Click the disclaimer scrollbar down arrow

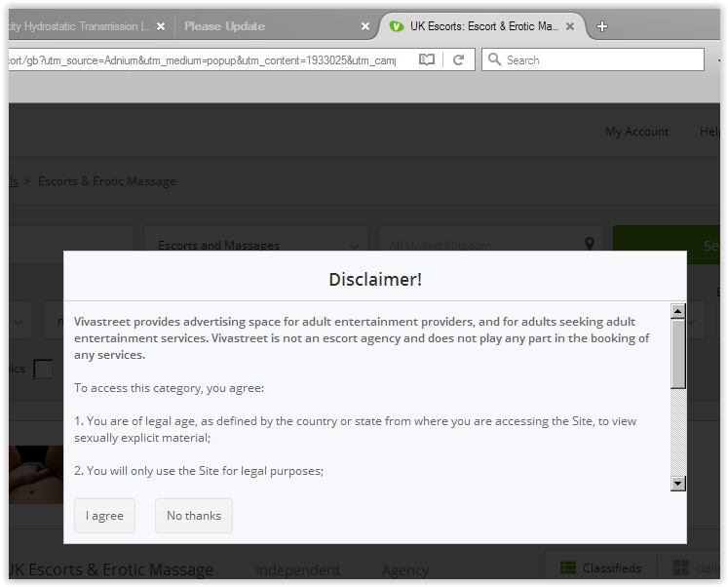click(x=678, y=483)
